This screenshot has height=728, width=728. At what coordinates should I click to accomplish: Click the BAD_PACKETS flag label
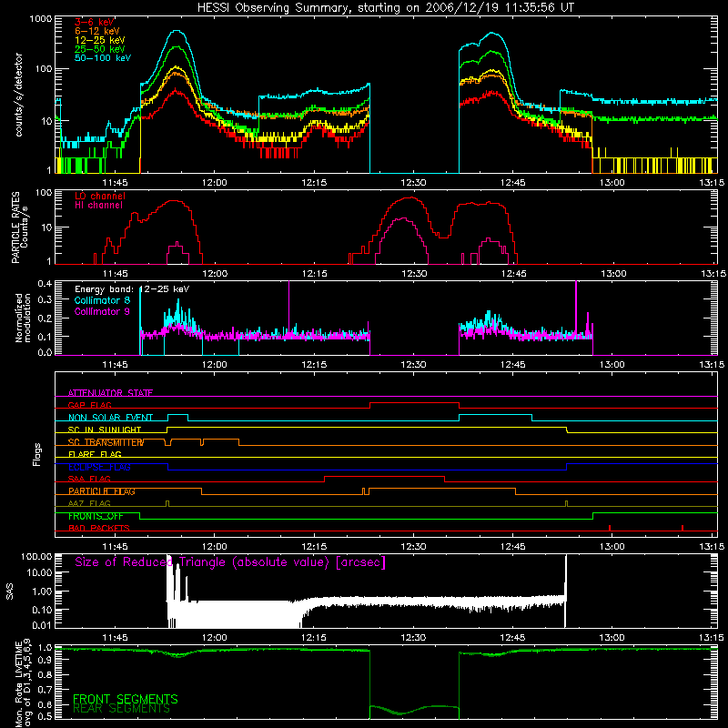[99, 528]
